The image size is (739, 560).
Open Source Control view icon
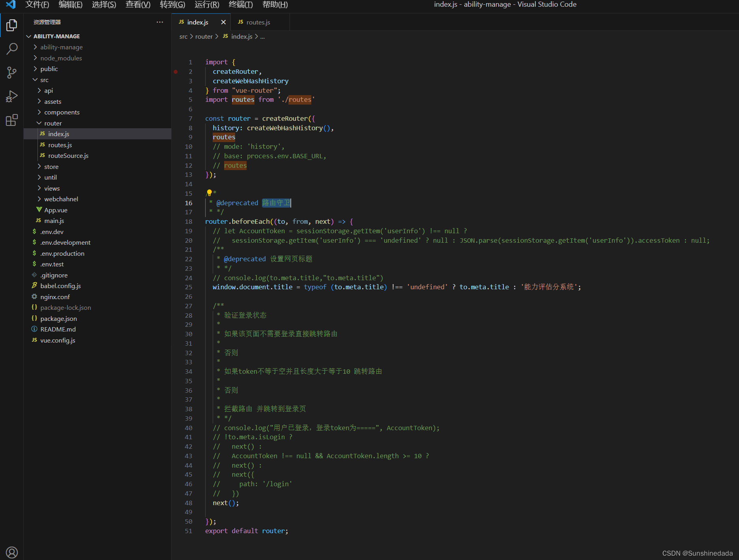(12, 73)
